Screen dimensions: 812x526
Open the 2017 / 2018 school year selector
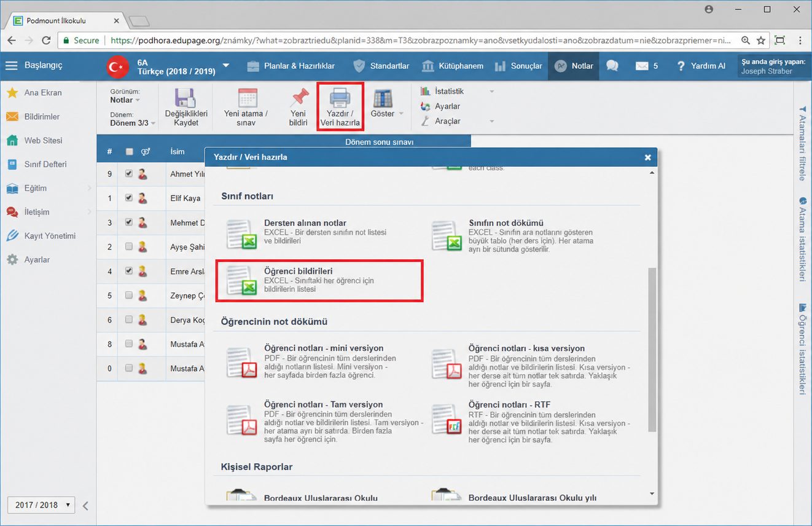[41, 505]
